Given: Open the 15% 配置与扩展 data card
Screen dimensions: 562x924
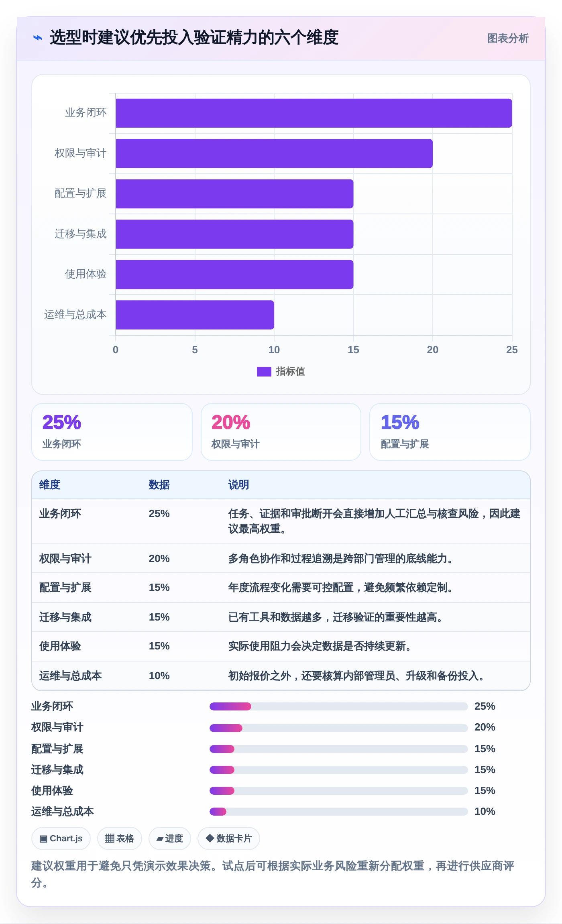Looking at the screenshot, I should pos(450,432).
